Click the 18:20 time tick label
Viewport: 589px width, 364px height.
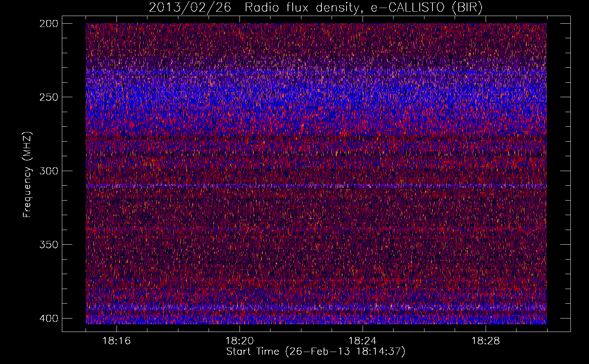click(240, 341)
